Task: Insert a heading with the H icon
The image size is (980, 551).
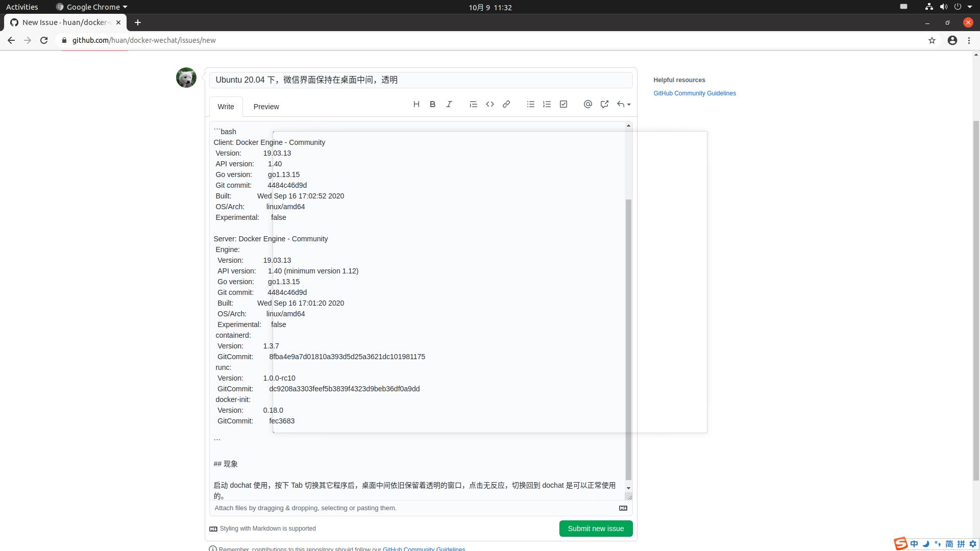Action: click(416, 104)
